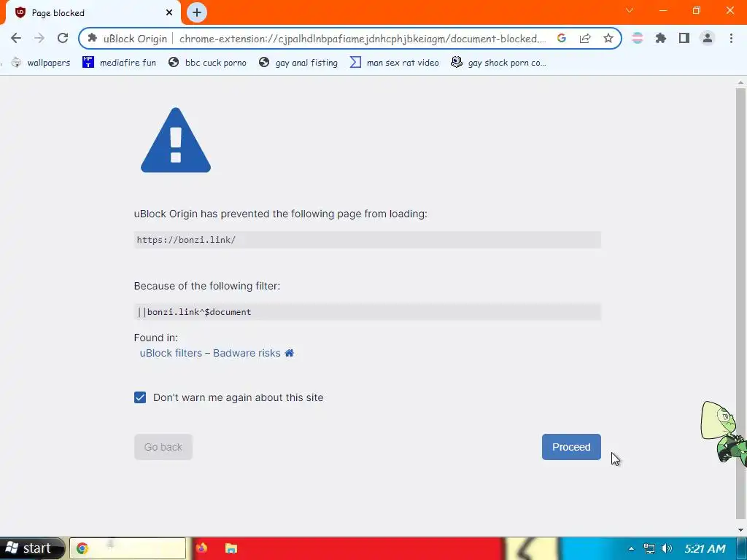Show hidden system tray icons

pyautogui.click(x=631, y=548)
